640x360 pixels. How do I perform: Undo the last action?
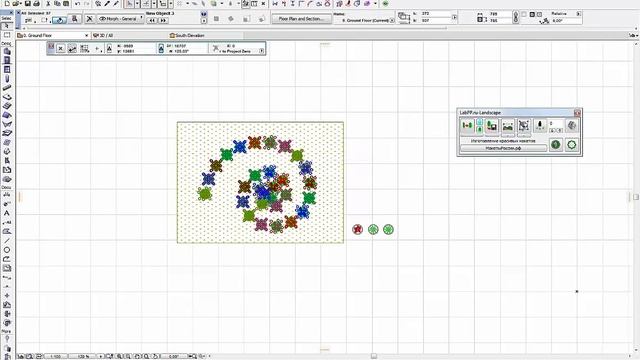(77, 4)
